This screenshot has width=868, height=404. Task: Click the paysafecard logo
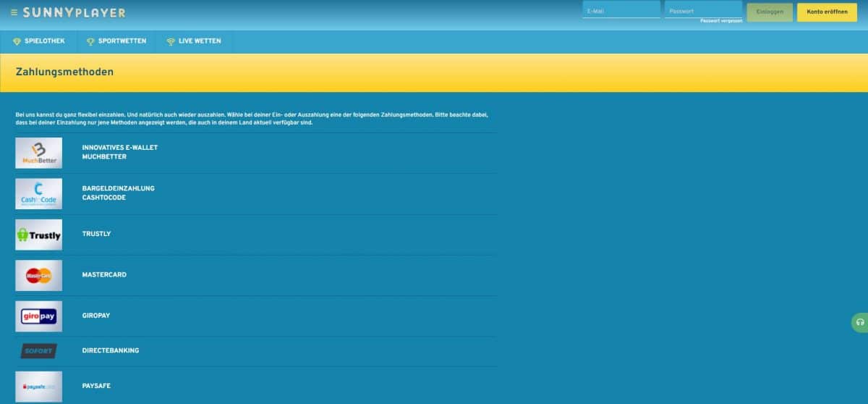(x=39, y=386)
